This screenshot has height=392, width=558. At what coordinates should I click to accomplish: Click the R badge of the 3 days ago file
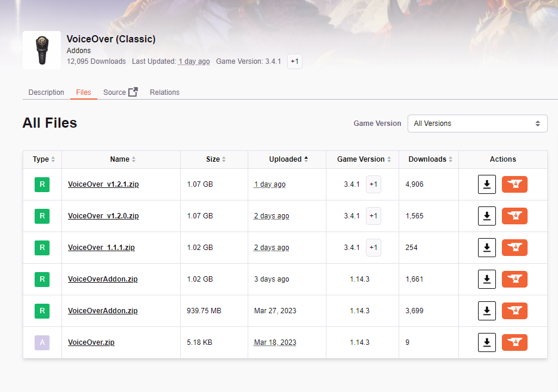click(x=42, y=279)
